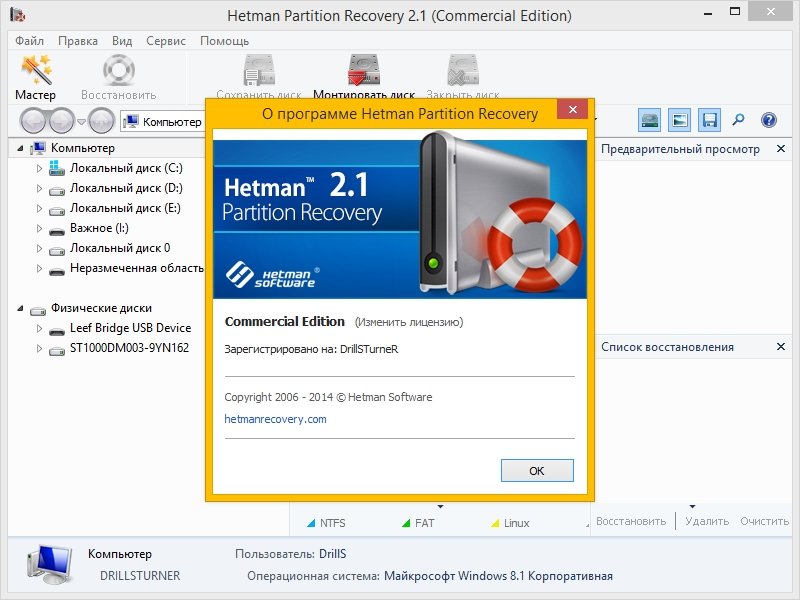Click Восстановить in recovery list bar
The image size is (800, 600).
click(631, 521)
